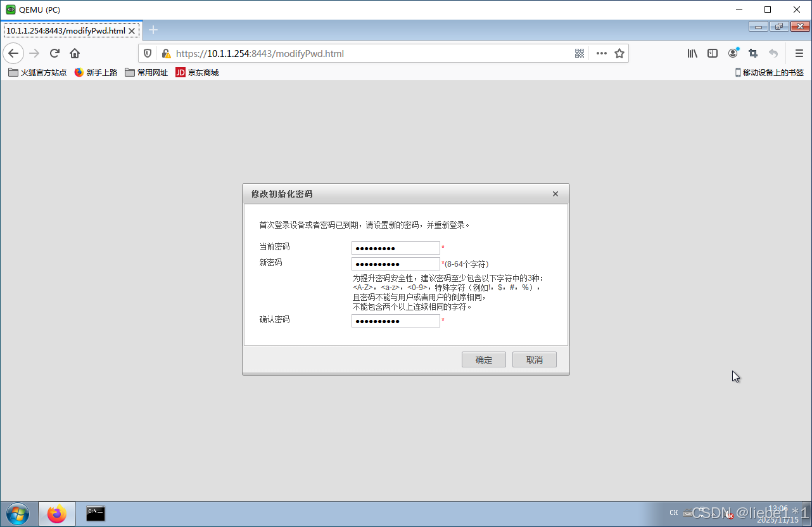Open the 常用网址 bookmark folder
This screenshot has width=812, height=527.
coord(146,72)
